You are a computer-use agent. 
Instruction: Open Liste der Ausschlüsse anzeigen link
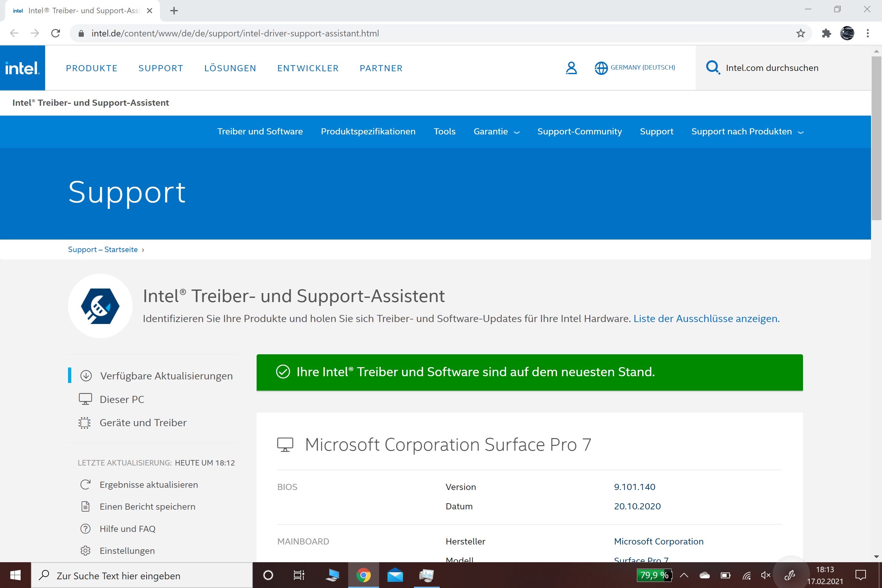click(x=706, y=318)
